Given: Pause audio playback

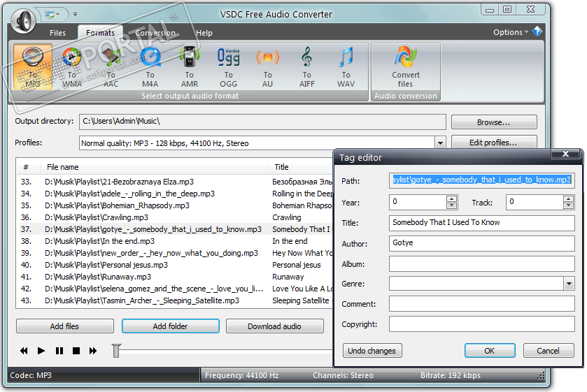Looking at the screenshot, I should point(59,351).
